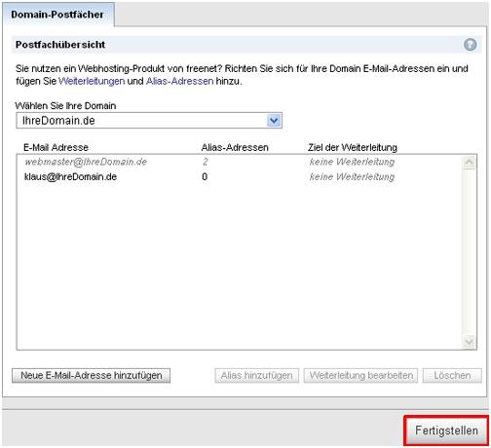Click Neue E-Mail-Adresse hinzufügen button
Image resolution: width=491 pixels, height=448 pixels.
coord(91,375)
